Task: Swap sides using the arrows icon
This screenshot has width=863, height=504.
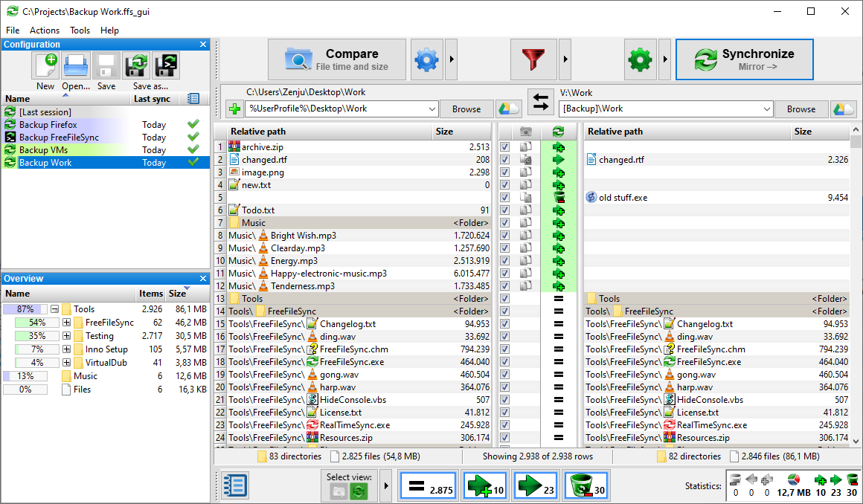Action: click(541, 102)
